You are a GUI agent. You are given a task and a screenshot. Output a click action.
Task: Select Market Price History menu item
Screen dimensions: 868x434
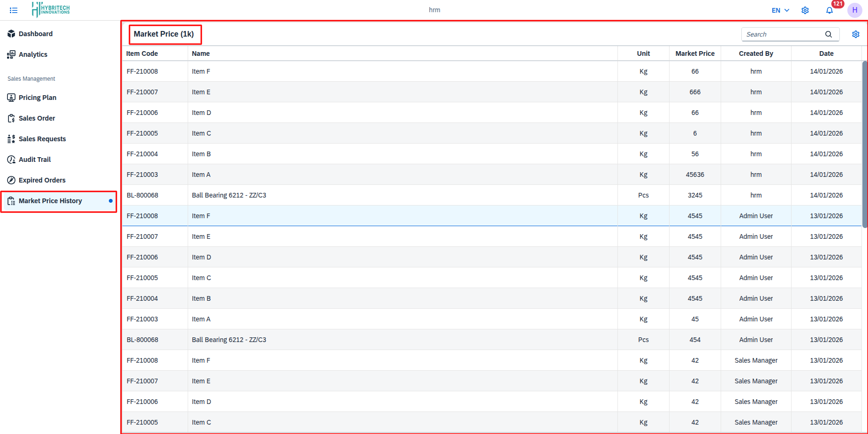click(x=50, y=201)
